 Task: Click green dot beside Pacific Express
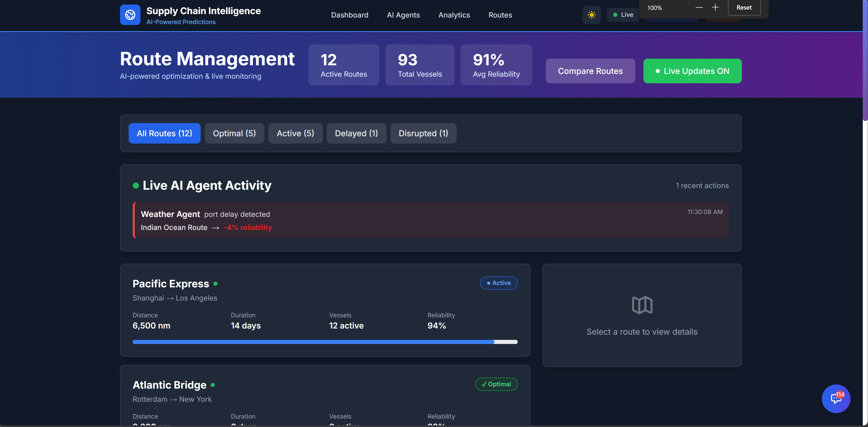pyautogui.click(x=216, y=284)
